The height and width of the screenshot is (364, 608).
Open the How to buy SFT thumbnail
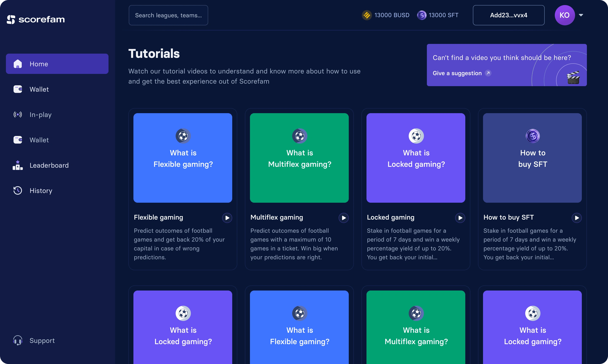coord(532,158)
